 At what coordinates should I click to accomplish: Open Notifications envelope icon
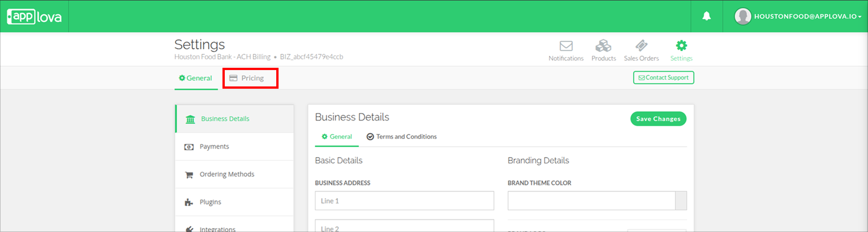tap(566, 46)
